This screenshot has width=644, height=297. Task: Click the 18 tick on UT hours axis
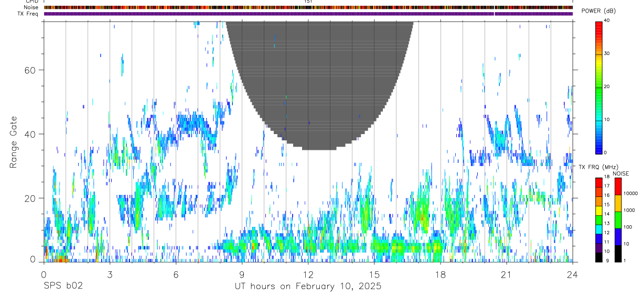coord(440,274)
